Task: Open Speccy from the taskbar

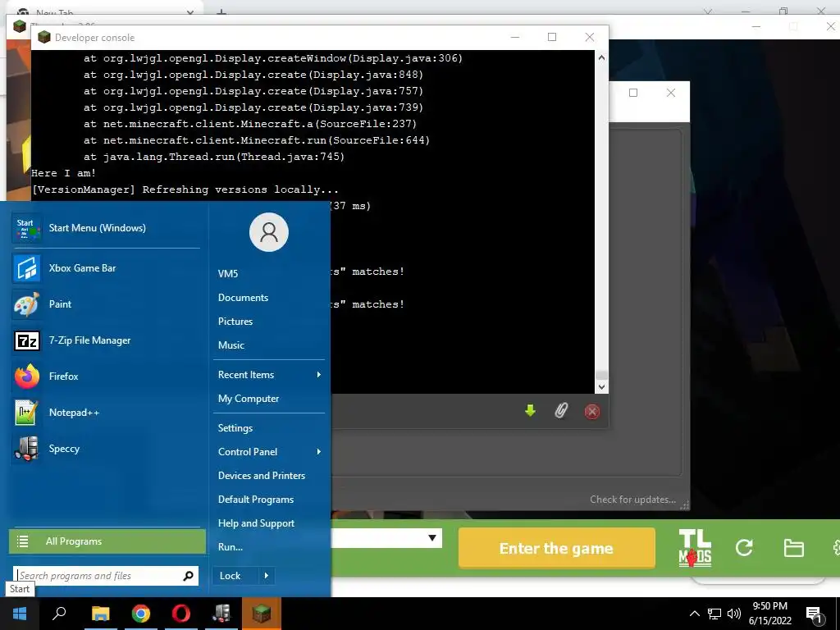Action: tap(221, 614)
